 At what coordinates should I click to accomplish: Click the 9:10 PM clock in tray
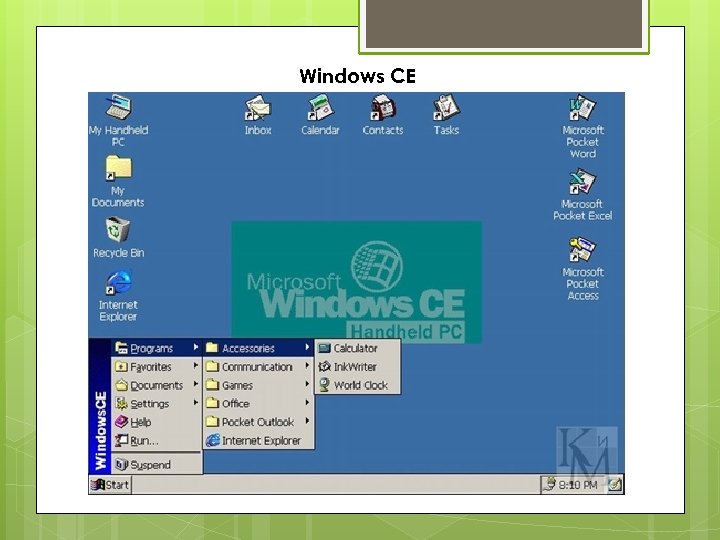coord(578,485)
